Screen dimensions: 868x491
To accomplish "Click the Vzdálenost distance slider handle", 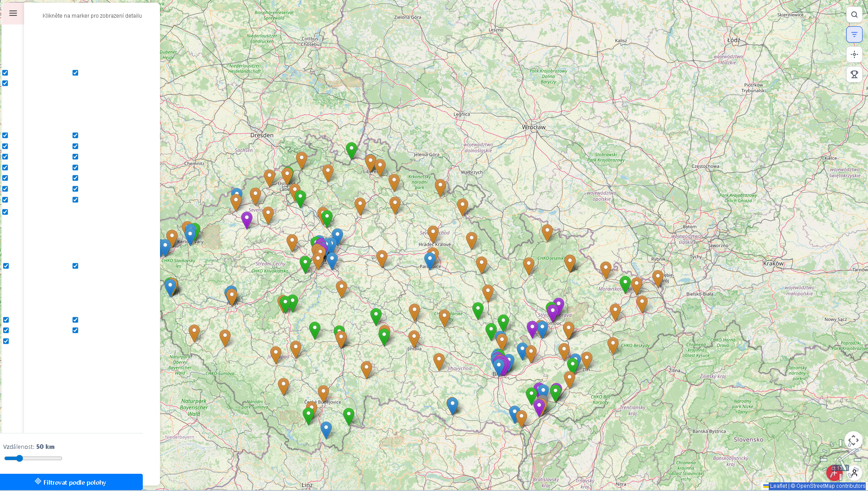I will click(x=19, y=458).
